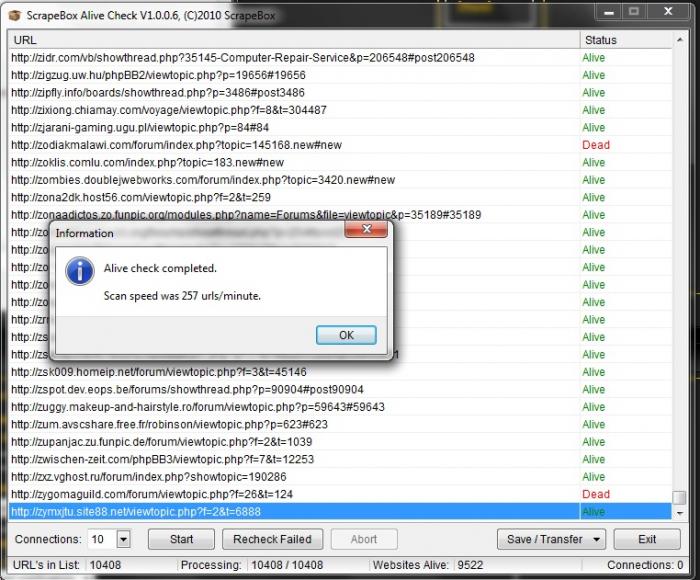
Task: Open the Connections dropdown arrow
Action: tap(124, 539)
